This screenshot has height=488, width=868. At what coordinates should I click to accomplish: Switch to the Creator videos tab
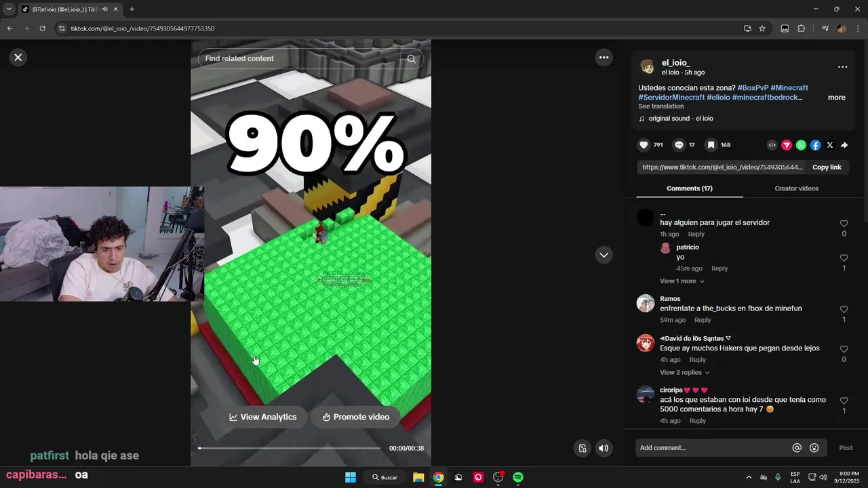point(796,188)
